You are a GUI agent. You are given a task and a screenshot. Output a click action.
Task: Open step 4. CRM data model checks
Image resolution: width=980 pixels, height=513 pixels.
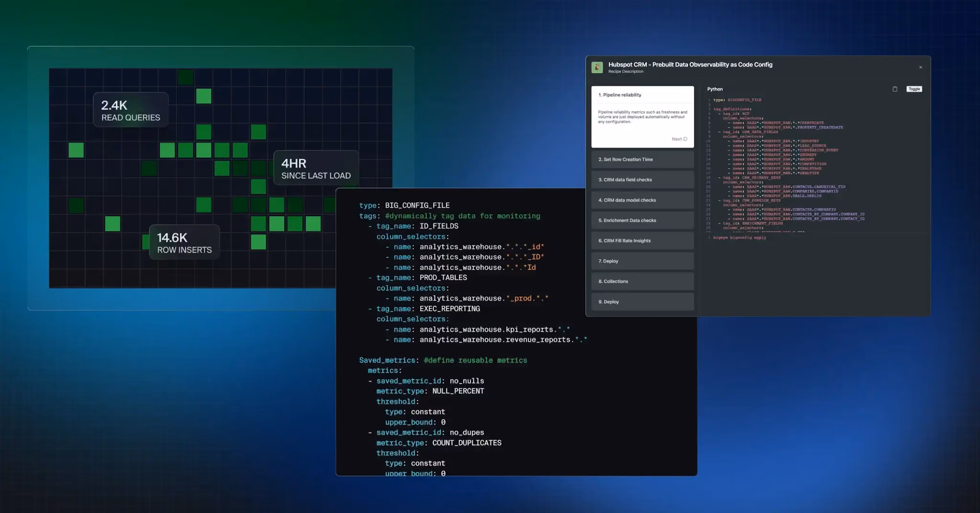(643, 200)
